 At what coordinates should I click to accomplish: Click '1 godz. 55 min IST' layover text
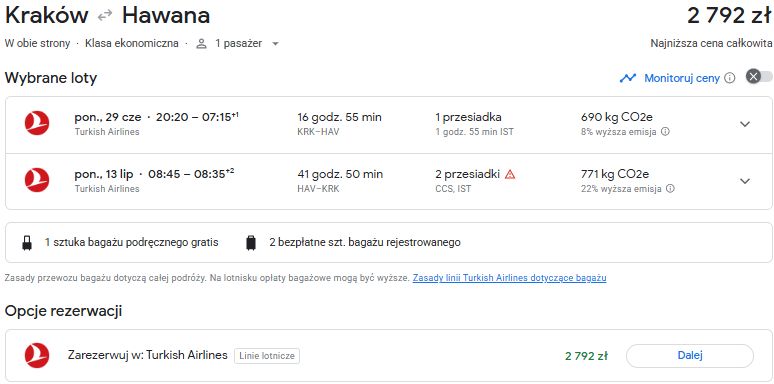pyautogui.click(x=474, y=132)
